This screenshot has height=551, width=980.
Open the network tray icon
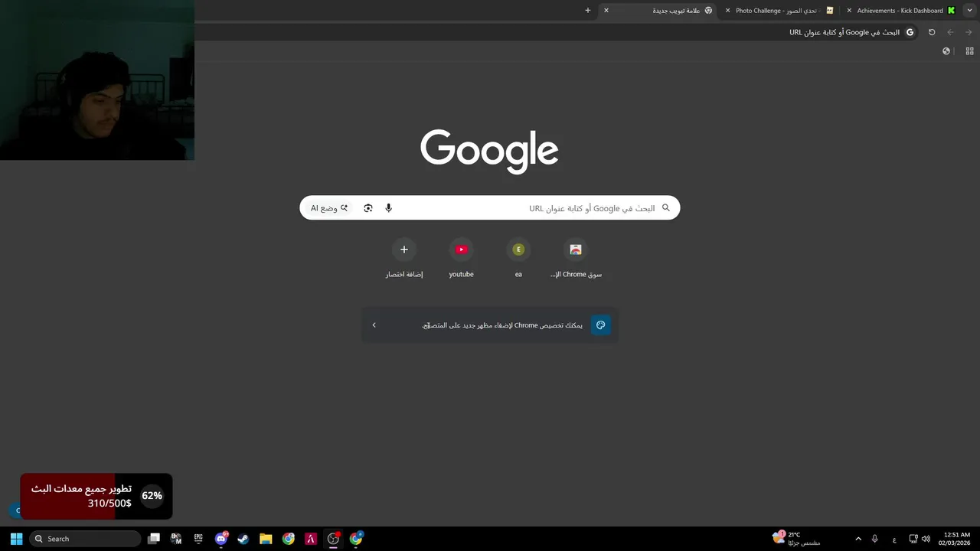pos(913,539)
